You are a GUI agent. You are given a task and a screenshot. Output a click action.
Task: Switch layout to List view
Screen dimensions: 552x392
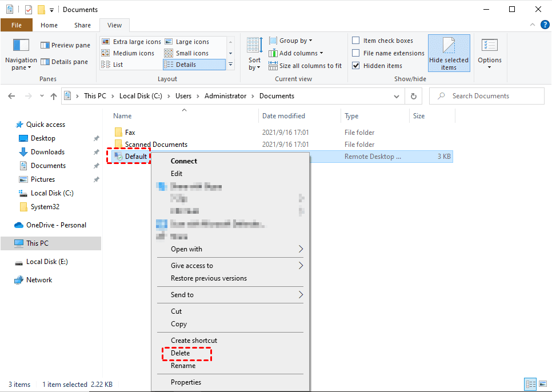tap(113, 65)
